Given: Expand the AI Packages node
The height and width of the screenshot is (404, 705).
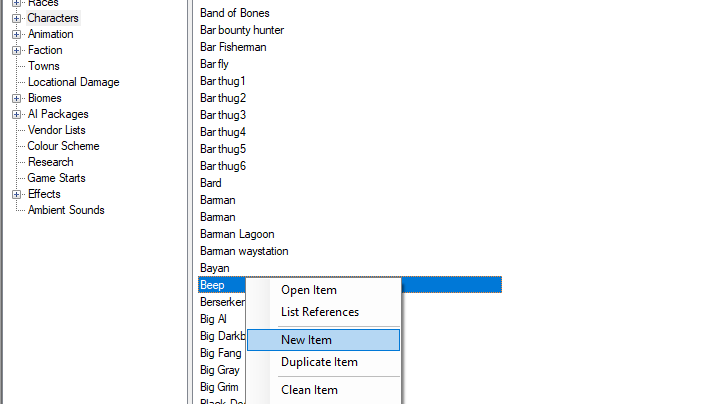Looking at the screenshot, I should tap(16, 114).
